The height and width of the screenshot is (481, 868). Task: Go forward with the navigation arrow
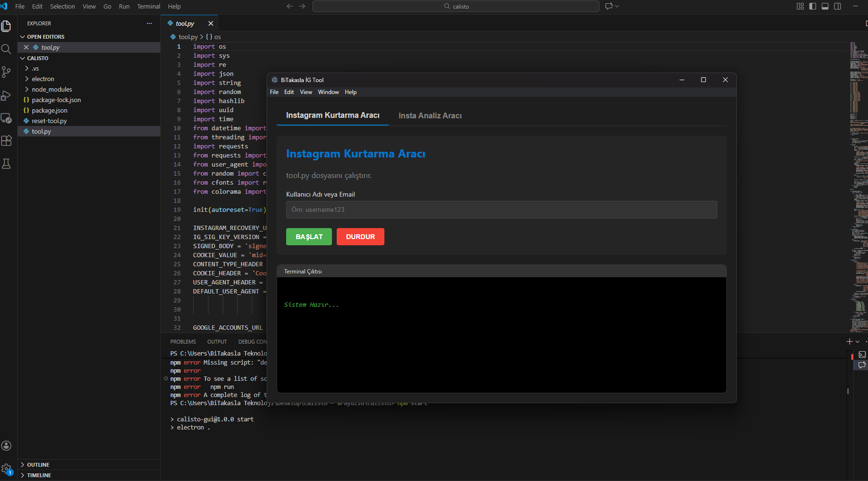[x=302, y=6]
